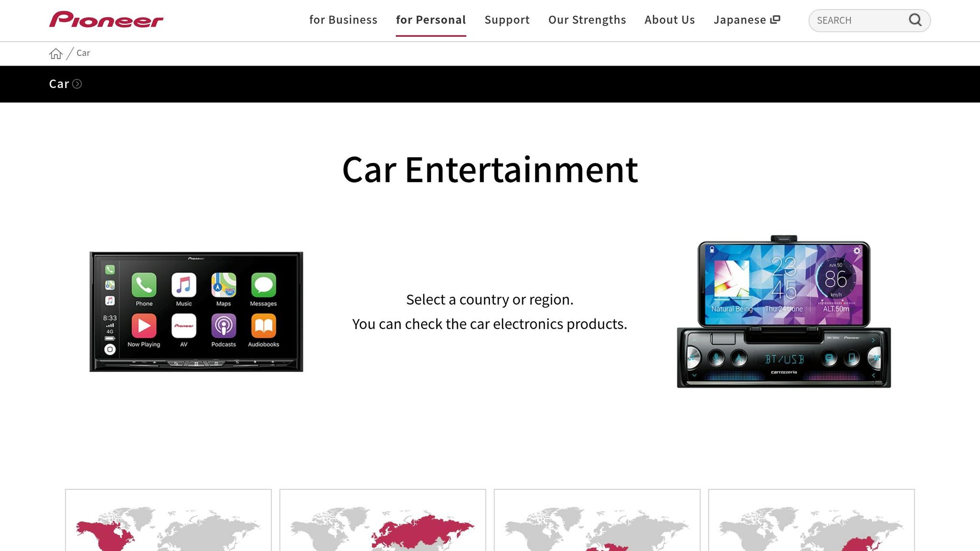Open Our Strengths menu
The image size is (980, 551).
click(587, 20)
